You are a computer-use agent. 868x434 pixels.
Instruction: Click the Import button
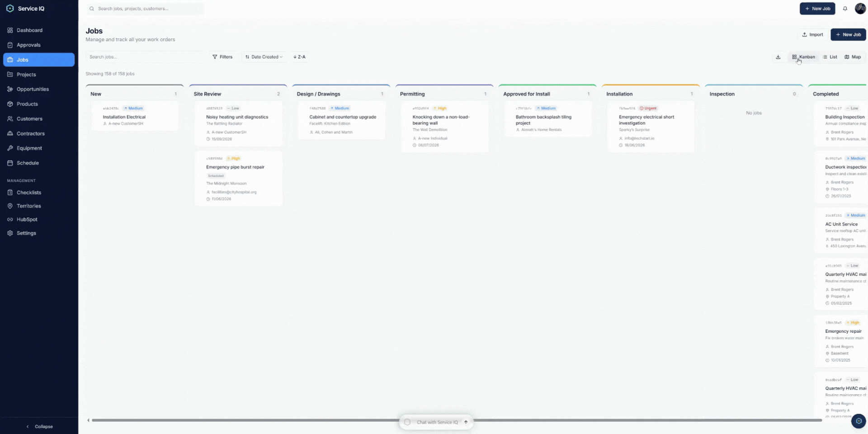pyautogui.click(x=812, y=34)
